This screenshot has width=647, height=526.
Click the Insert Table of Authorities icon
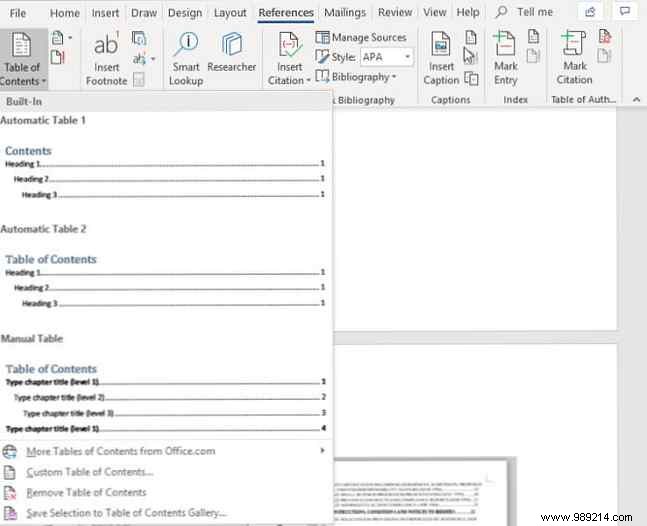(604, 37)
